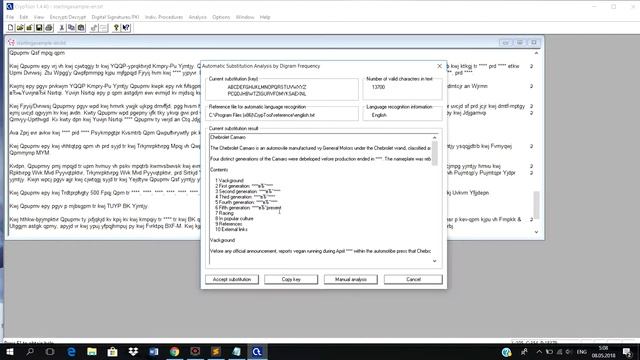
Task: Click the volume tray icon
Action: click(569, 352)
